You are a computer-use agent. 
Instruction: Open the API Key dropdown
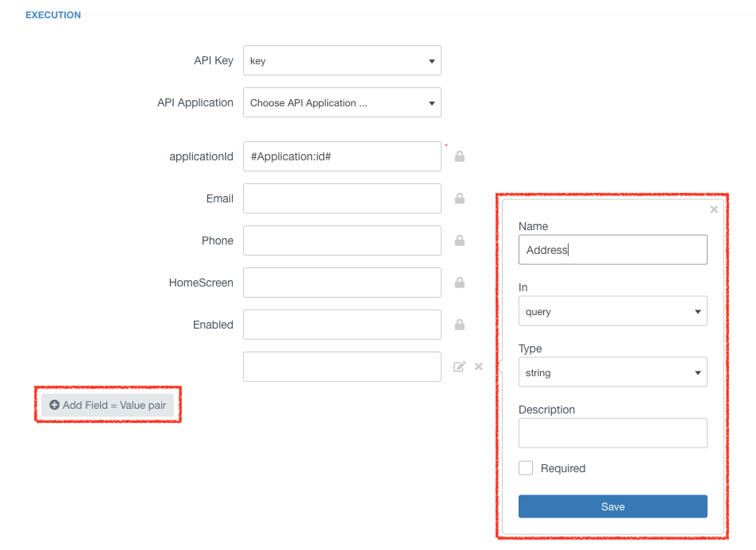coord(341,60)
